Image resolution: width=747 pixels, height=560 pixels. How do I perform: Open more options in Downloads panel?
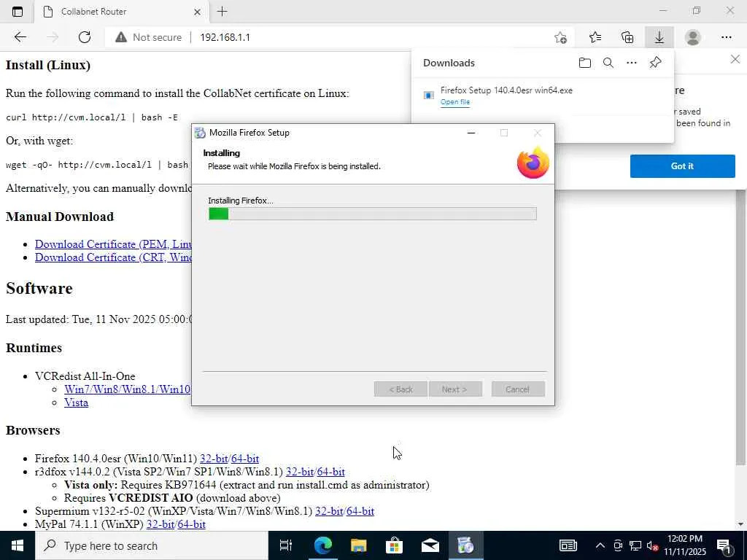coord(631,63)
